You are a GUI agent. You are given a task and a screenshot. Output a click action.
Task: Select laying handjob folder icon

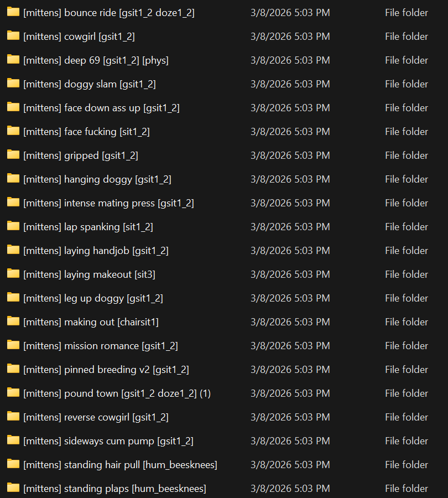coord(13,250)
